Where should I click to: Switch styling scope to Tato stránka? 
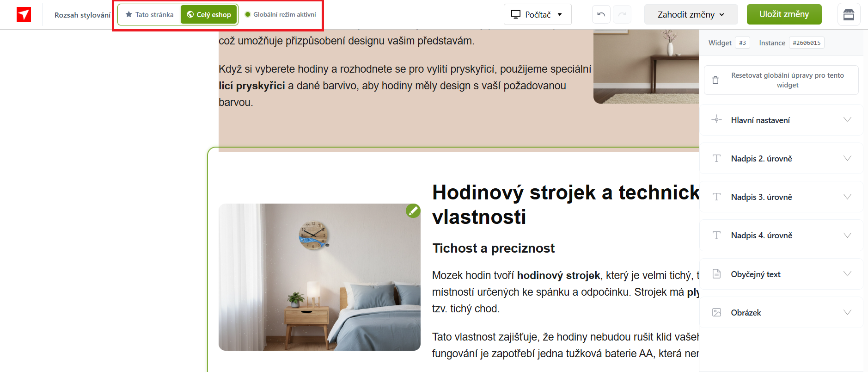pyautogui.click(x=149, y=15)
